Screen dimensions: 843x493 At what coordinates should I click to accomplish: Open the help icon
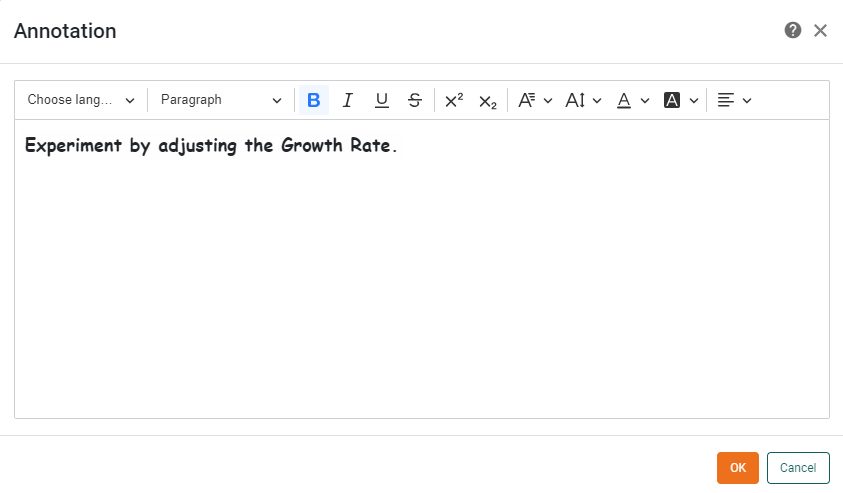coord(792,30)
